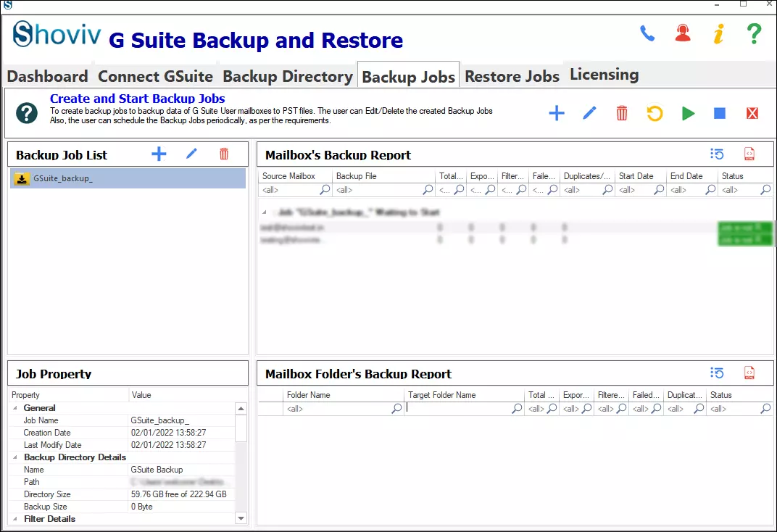Sort by End Date column header
This screenshot has height=532, width=777.
(692, 176)
